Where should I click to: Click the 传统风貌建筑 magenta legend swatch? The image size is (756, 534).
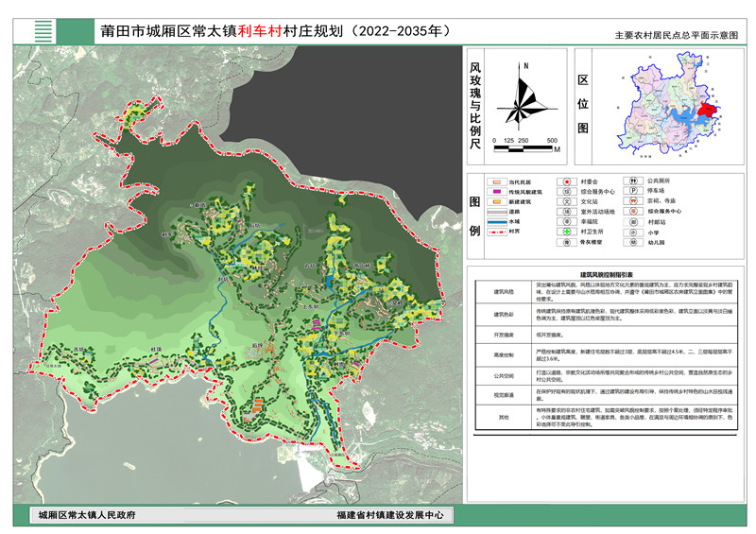click(495, 191)
